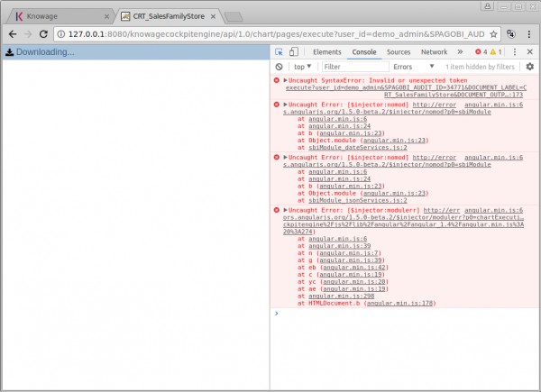541x392 pixels.
Task: Clear the console with the ban icon
Action: 280,67
